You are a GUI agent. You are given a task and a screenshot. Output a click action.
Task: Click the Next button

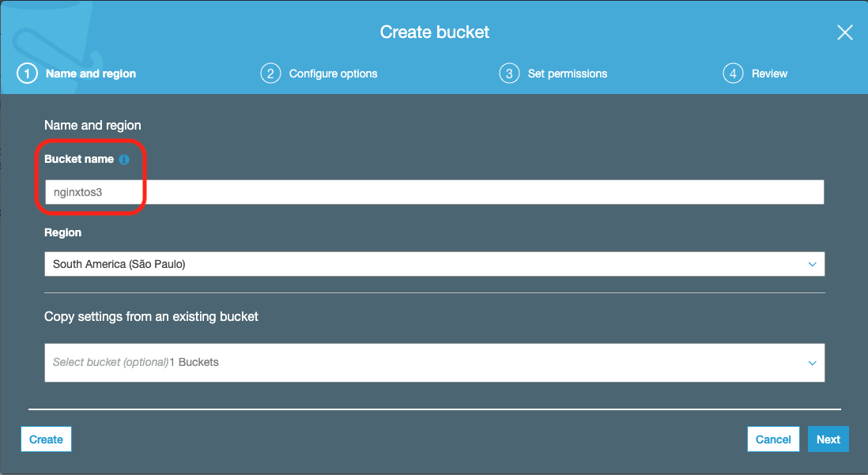click(828, 439)
